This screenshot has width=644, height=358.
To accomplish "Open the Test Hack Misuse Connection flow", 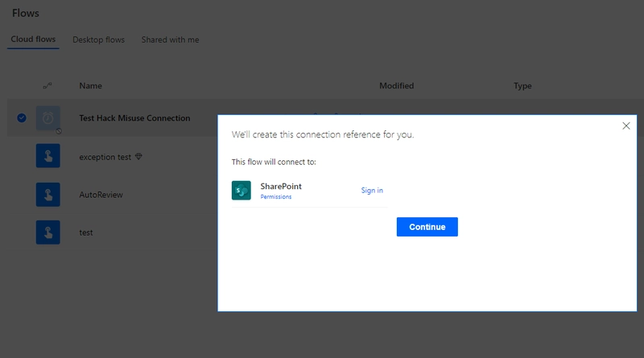I will [x=134, y=118].
